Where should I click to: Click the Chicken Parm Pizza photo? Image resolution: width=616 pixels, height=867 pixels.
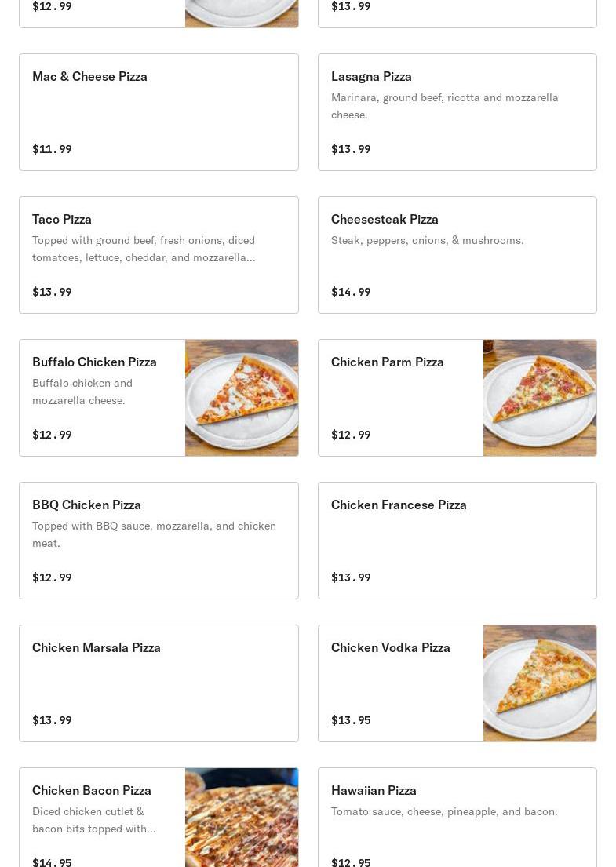540,398
